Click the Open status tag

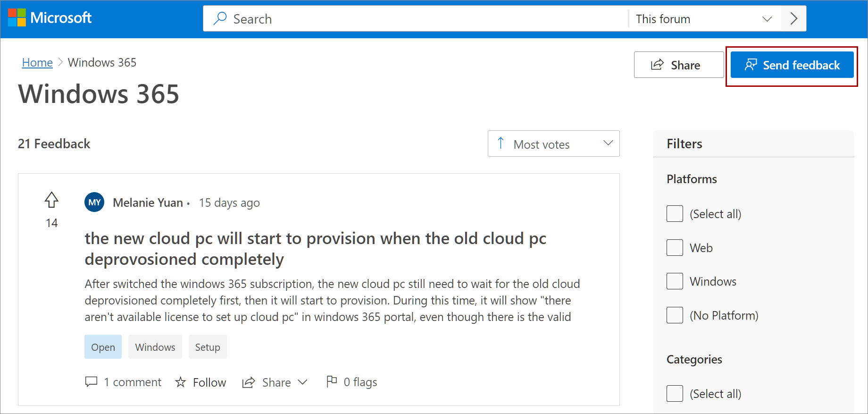[103, 347]
